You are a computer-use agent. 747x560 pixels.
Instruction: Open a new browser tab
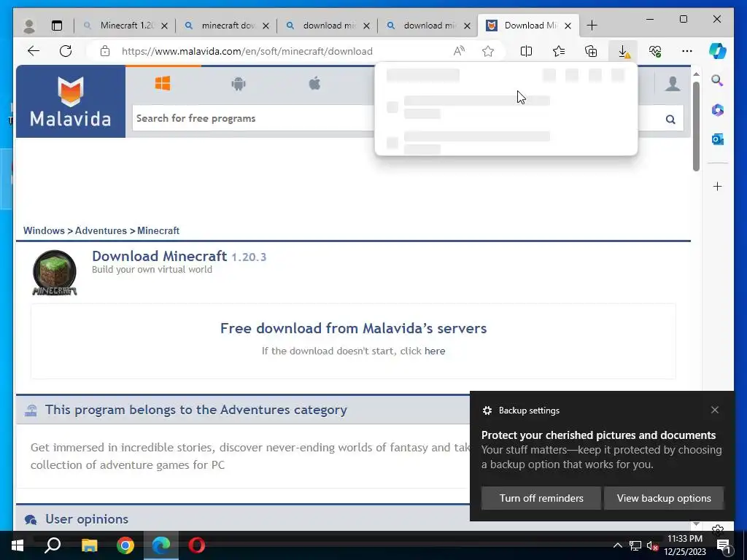592,26
